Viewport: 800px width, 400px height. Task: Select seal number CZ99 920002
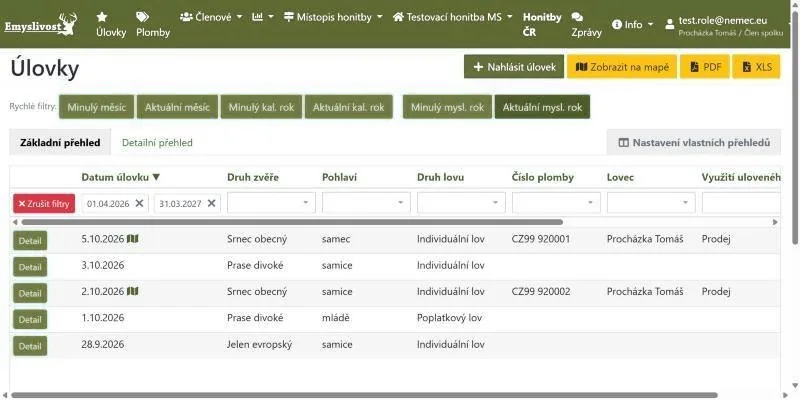click(x=541, y=292)
